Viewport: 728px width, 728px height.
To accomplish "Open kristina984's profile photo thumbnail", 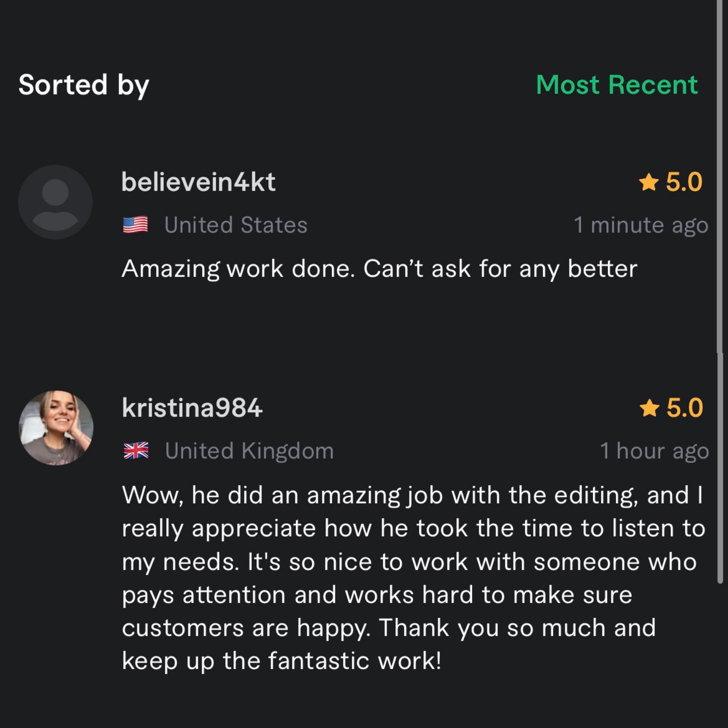I will (56, 428).
